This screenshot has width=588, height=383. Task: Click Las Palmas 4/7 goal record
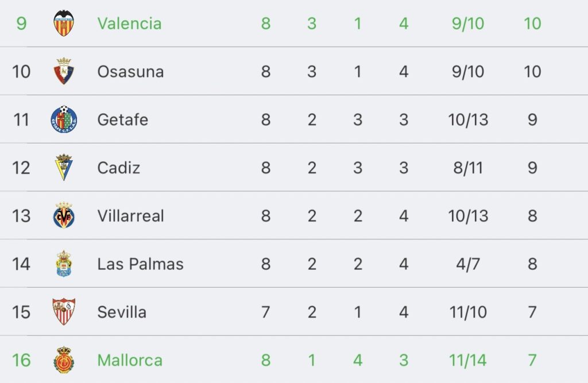coord(468,264)
